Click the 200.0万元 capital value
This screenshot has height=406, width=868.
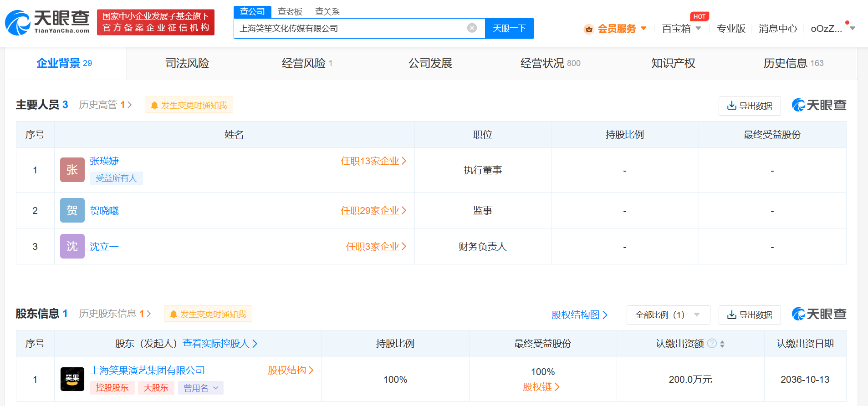point(690,380)
